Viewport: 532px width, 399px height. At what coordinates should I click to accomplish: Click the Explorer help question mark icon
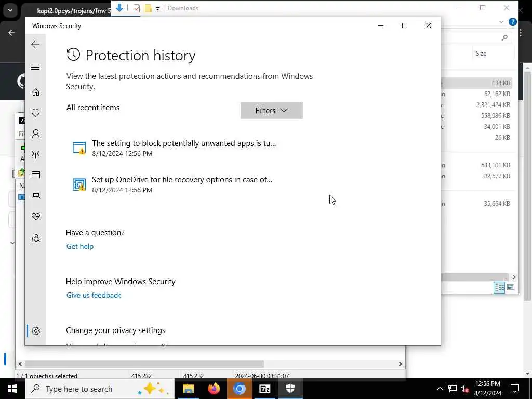513,22
